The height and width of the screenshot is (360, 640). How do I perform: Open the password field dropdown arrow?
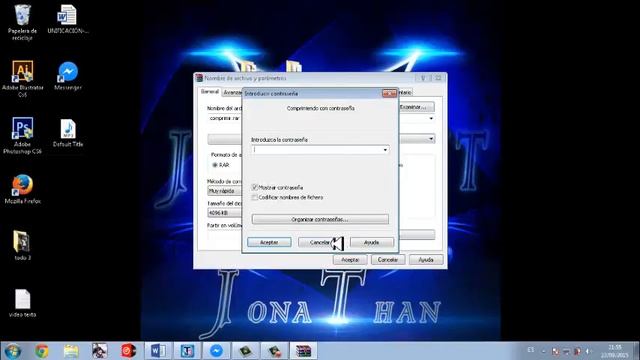pos(385,150)
